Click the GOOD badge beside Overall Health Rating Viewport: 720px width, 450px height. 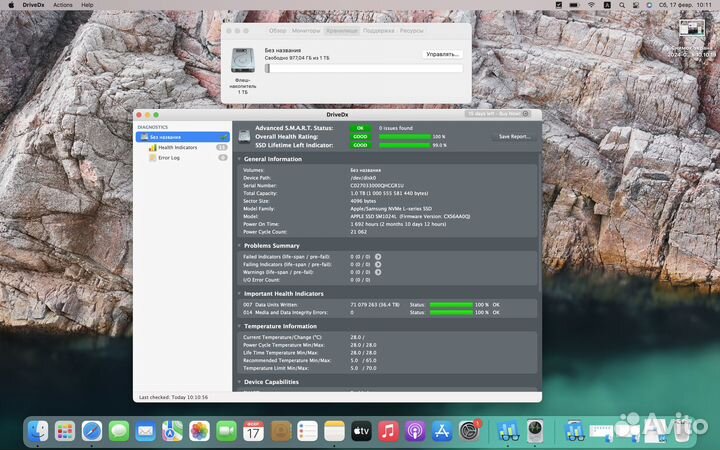tap(360, 136)
